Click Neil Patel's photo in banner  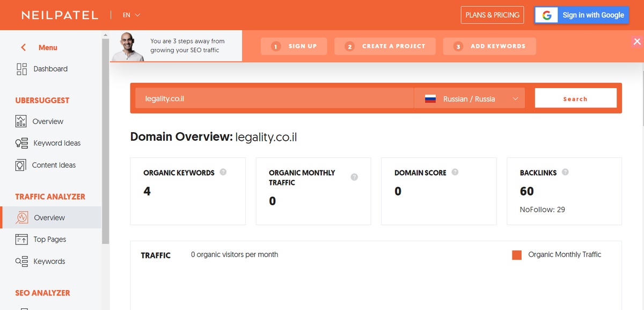tap(129, 47)
